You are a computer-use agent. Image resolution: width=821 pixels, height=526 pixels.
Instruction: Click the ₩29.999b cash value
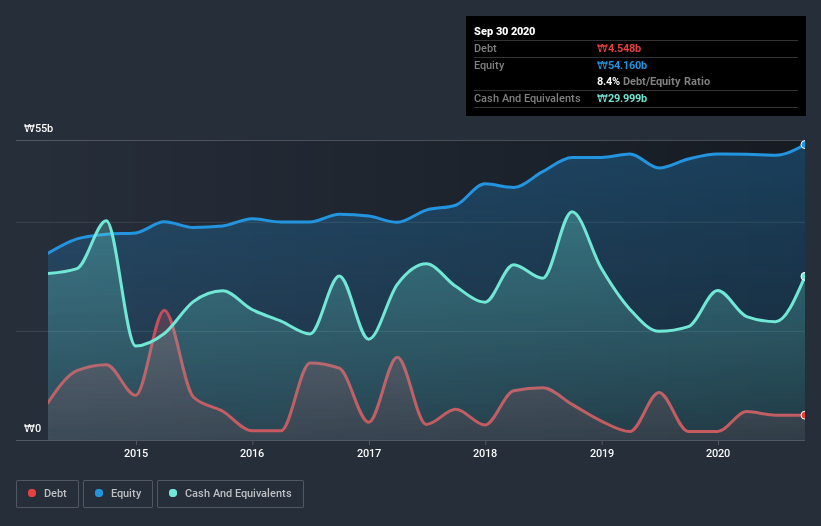coord(622,98)
